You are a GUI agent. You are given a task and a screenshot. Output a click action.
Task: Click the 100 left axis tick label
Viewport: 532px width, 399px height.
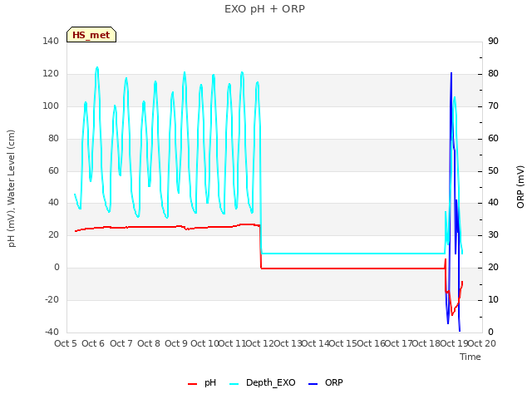pyautogui.click(x=51, y=106)
